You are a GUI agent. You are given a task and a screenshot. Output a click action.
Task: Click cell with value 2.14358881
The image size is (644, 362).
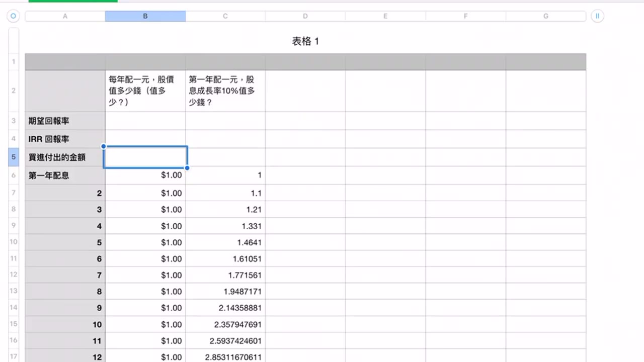225,308
